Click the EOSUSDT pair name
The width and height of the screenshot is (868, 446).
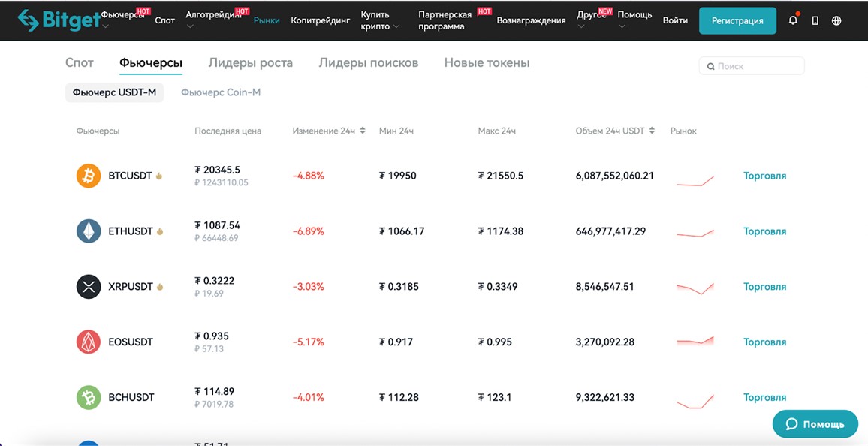point(131,342)
